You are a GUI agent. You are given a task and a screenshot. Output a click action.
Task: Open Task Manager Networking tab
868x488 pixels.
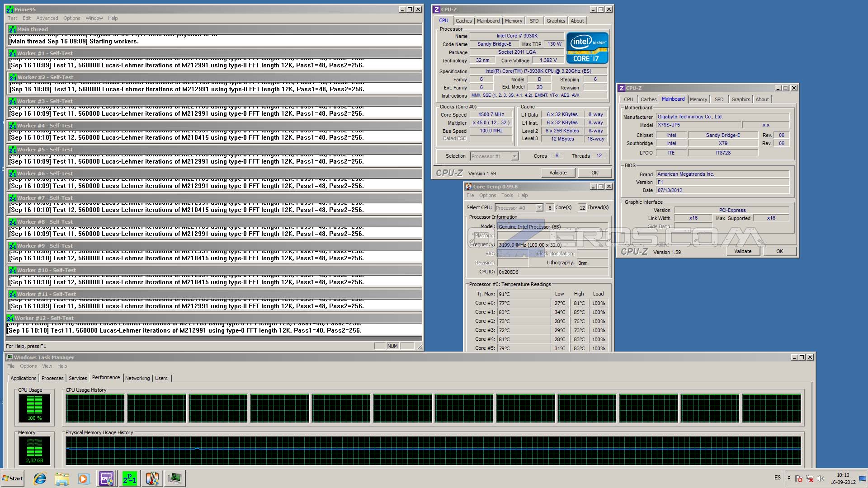tap(137, 378)
